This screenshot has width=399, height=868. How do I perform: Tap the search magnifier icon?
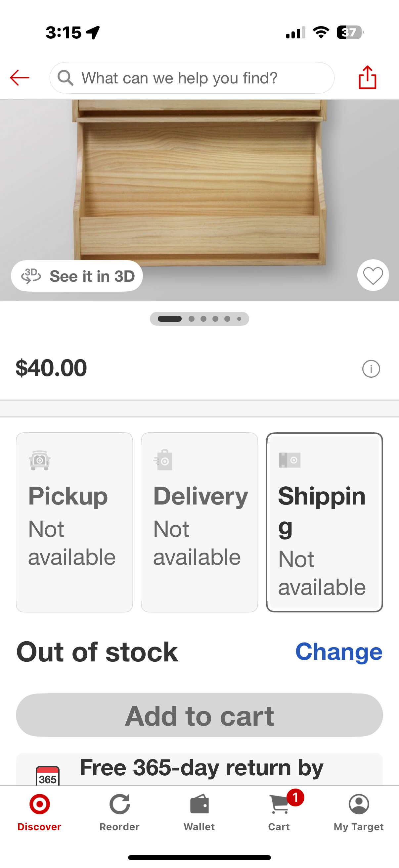[x=65, y=78]
